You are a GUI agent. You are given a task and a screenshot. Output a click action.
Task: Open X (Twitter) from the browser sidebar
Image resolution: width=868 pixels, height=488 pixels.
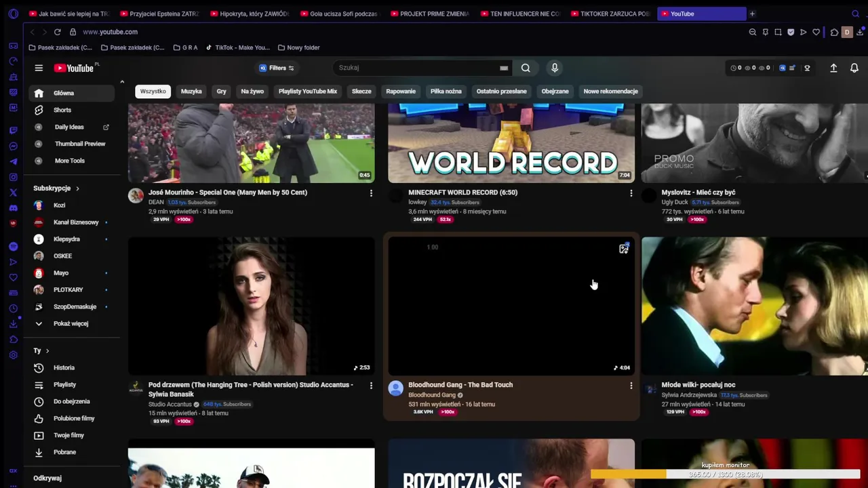point(13,192)
